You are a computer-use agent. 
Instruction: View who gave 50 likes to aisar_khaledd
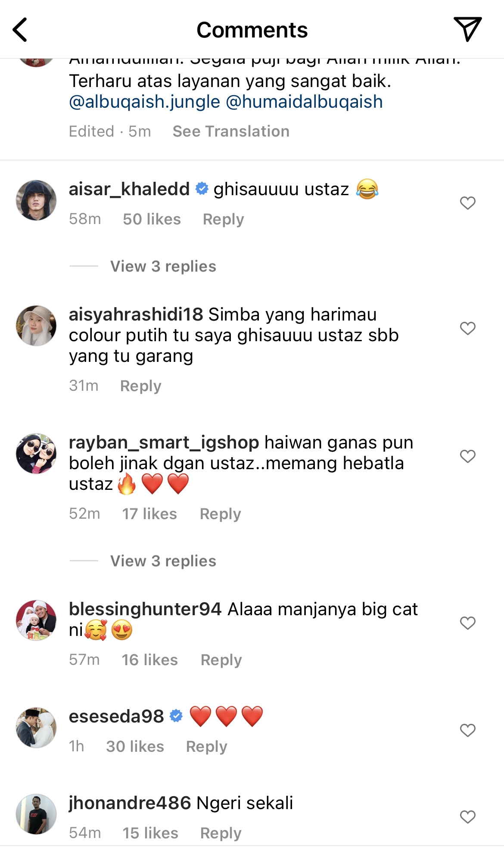tap(152, 219)
